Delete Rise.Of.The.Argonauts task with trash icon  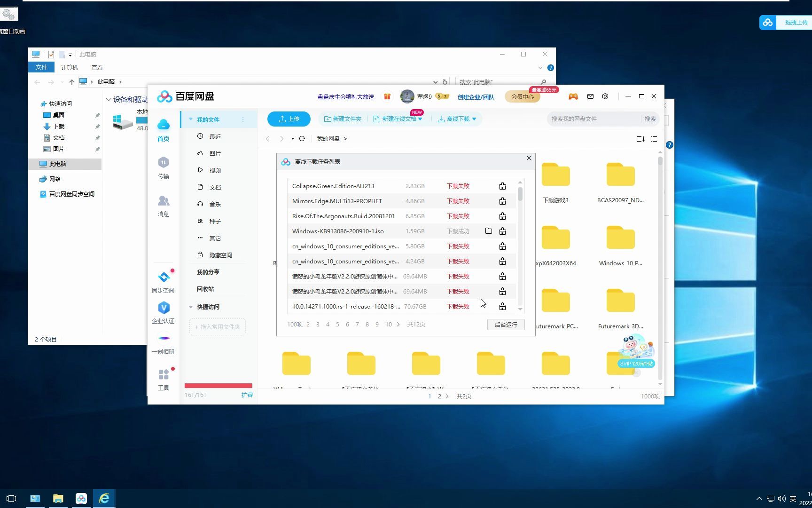click(x=502, y=216)
